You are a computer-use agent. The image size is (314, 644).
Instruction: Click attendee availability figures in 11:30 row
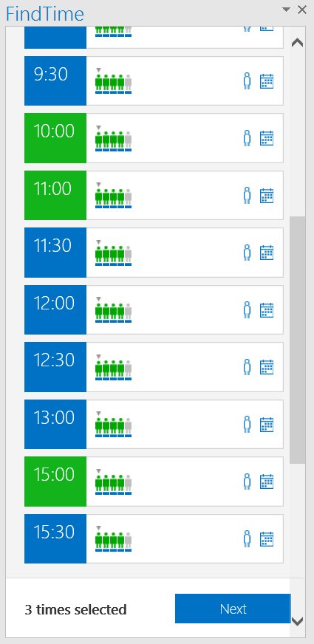pos(114,253)
